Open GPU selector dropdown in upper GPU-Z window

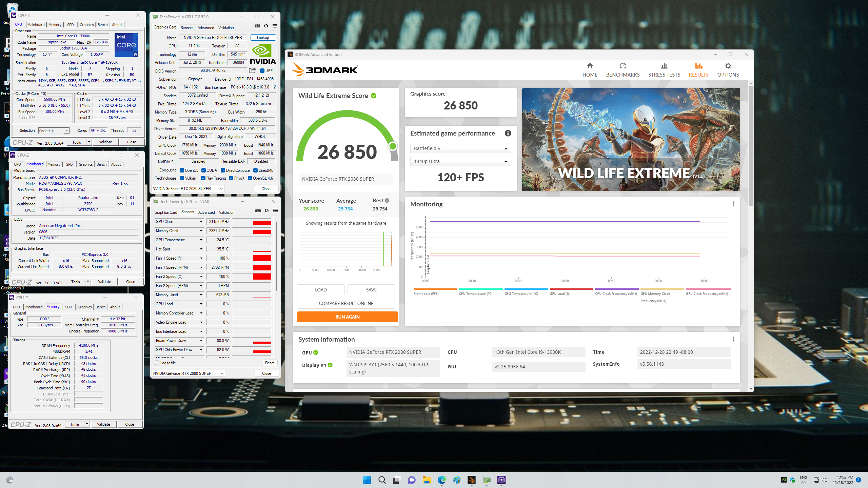(188, 189)
